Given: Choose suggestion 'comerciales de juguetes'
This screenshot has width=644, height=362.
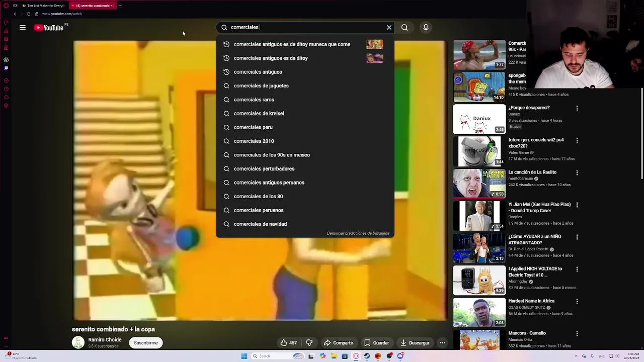Looking at the screenshot, I should point(305,85).
